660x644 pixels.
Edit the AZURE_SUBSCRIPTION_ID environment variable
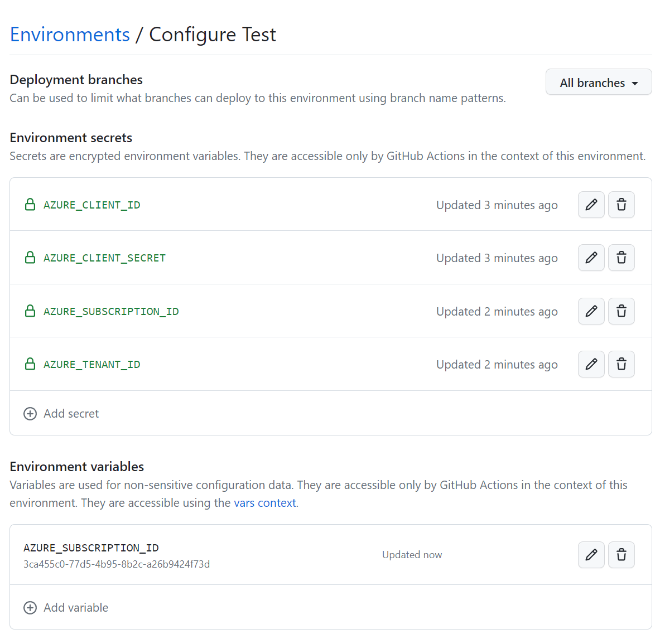591,555
